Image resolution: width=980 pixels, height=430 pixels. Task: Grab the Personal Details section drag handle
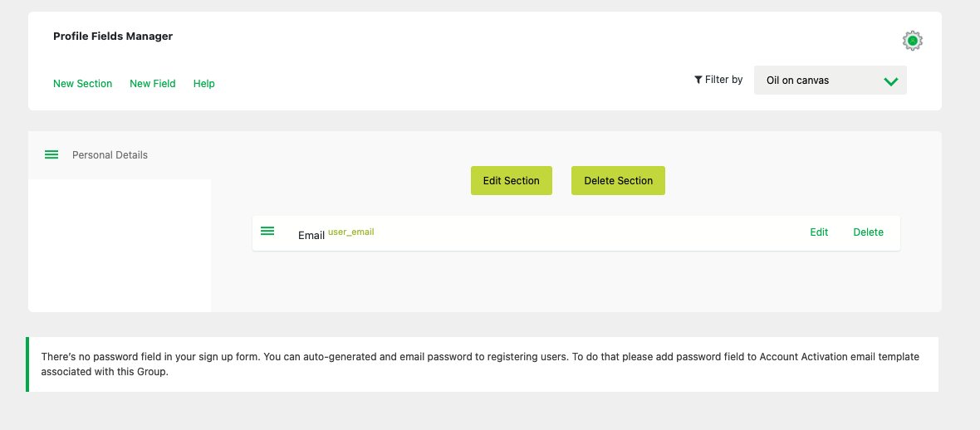pos(51,154)
